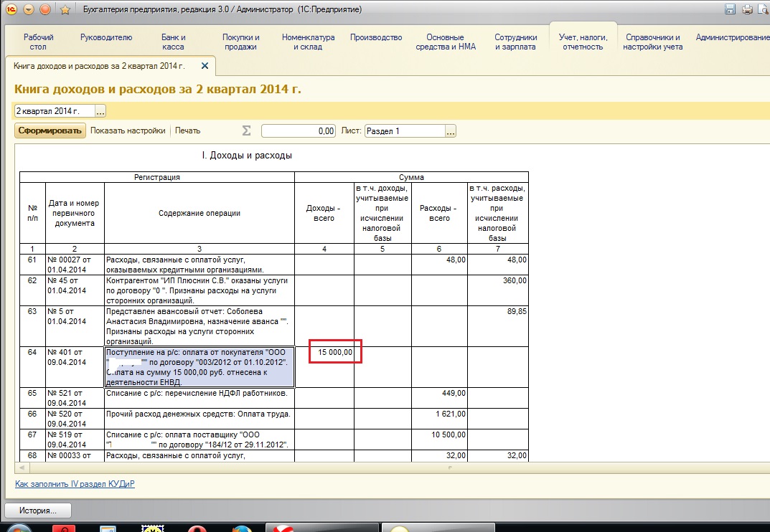Open the period selector ellipsis button
This screenshot has width=770, height=532.
tap(100, 111)
